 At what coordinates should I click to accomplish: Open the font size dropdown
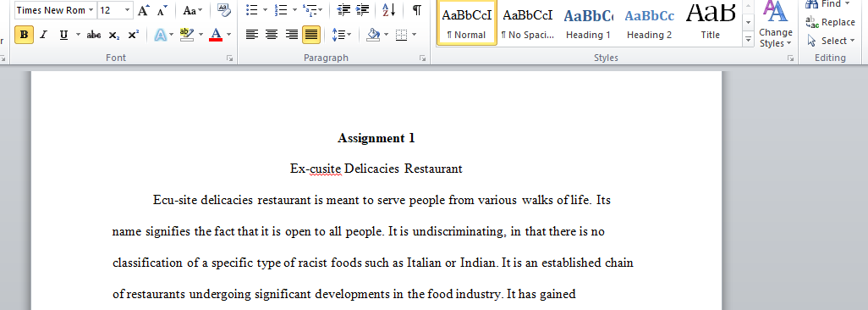(x=128, y=10)
